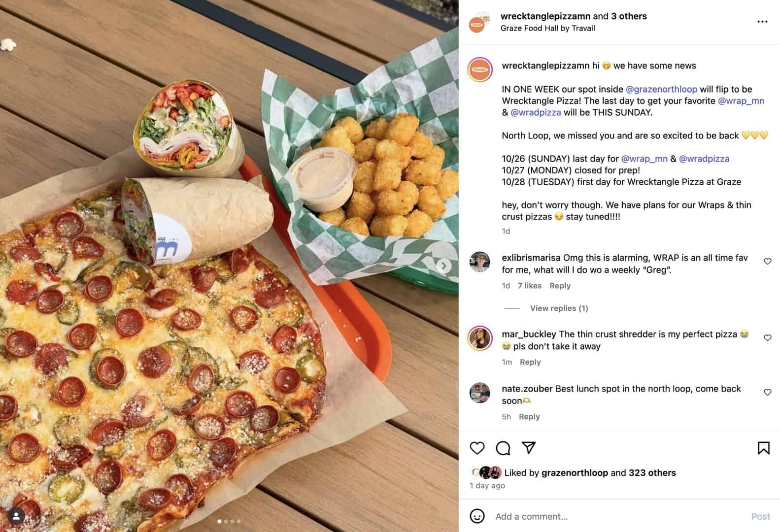The image size is (780, 532).
Task: Like exlibrismarisa's comment
Action: coord(767,262)
